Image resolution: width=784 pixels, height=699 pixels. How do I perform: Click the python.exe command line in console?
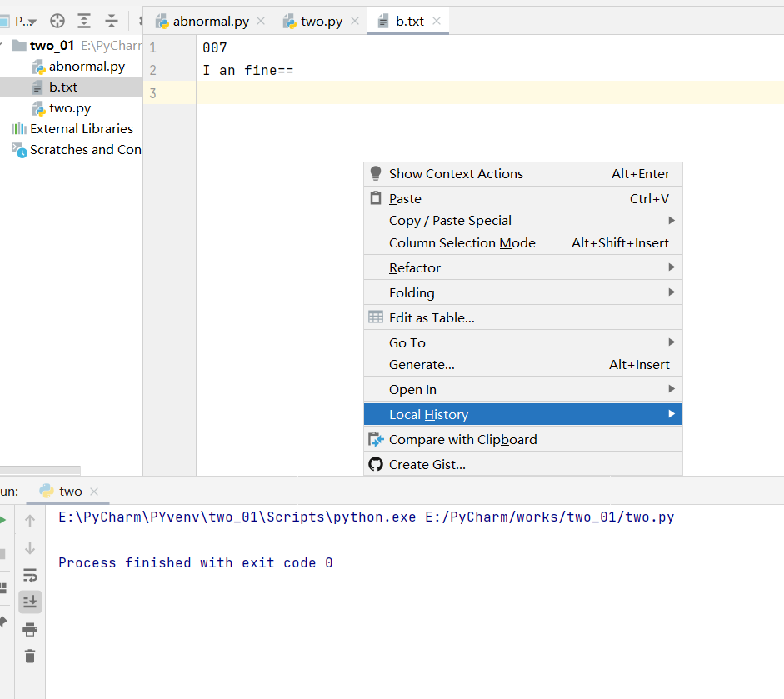coord(367,517)
